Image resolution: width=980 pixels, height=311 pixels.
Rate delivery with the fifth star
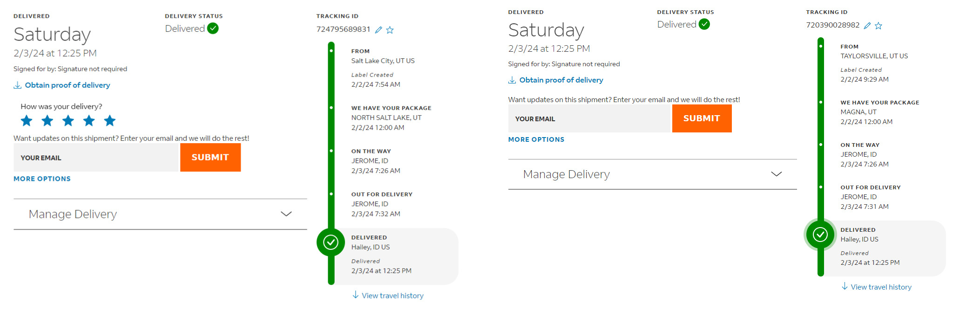[x=110, y=121]
